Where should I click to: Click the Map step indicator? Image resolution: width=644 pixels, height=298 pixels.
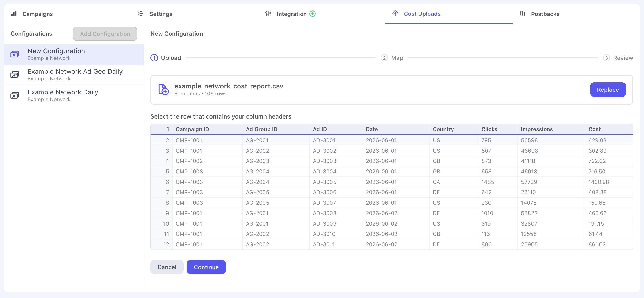(x=392, y=58)
